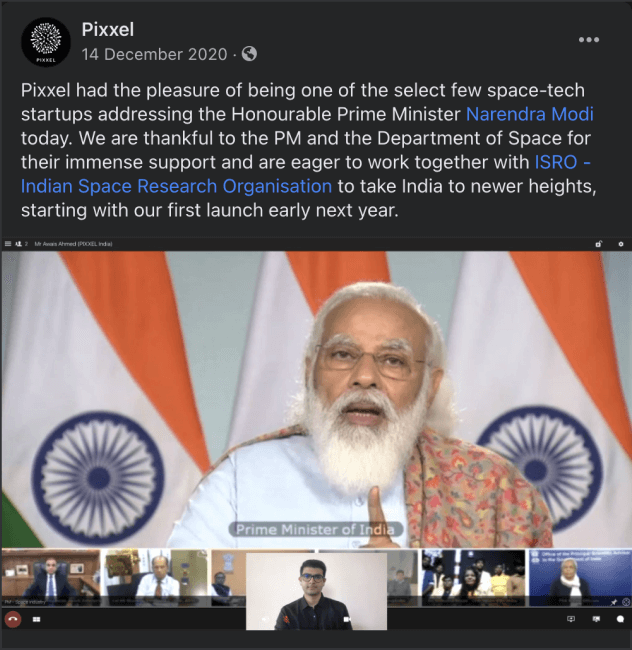The height and width of the screenshot is (650, 632).
Task: Pin the rightmost participant thumbnail
Action: point(614,601)
